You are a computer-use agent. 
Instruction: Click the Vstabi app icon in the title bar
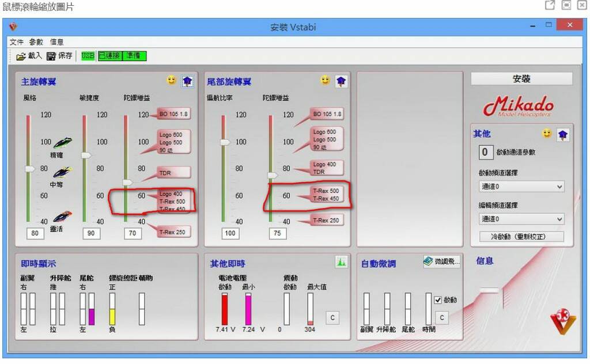[x=13, y=26]
